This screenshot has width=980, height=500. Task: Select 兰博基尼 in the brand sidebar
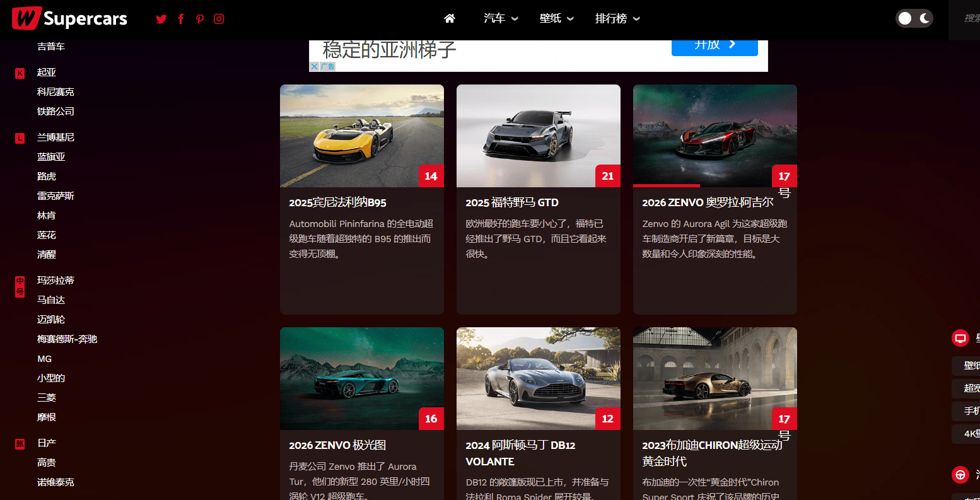56,137
